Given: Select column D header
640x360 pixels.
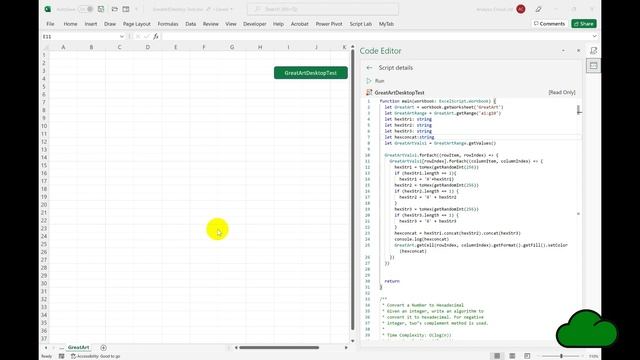Looking at the screenshot, I should tap(148, 47).
